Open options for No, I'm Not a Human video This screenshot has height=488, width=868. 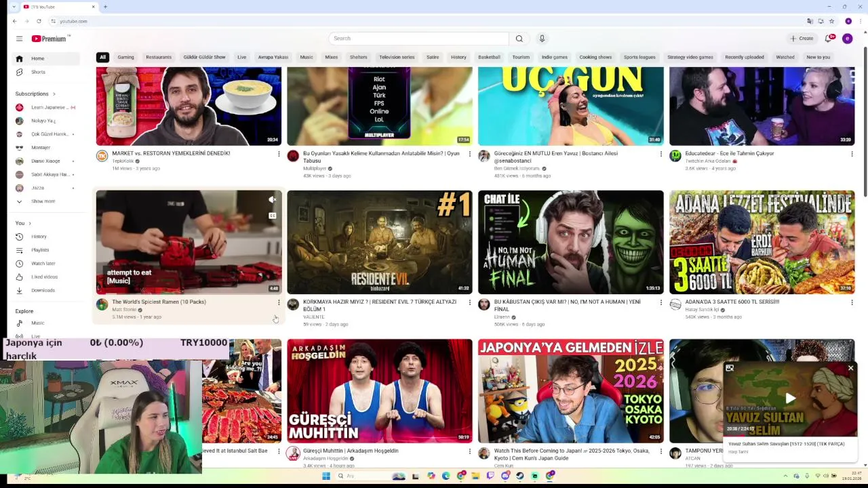point(661,302)
